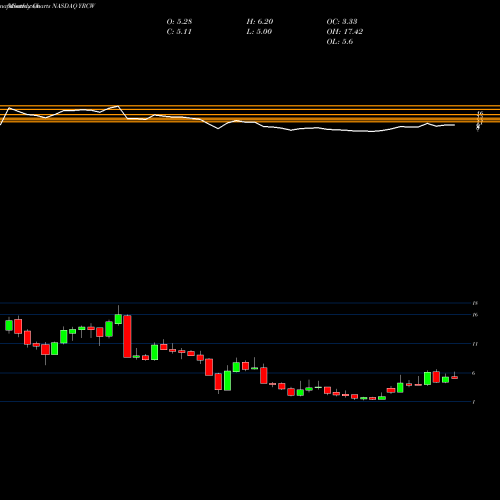Click the 11 price axis label

(x=475, y=344)
